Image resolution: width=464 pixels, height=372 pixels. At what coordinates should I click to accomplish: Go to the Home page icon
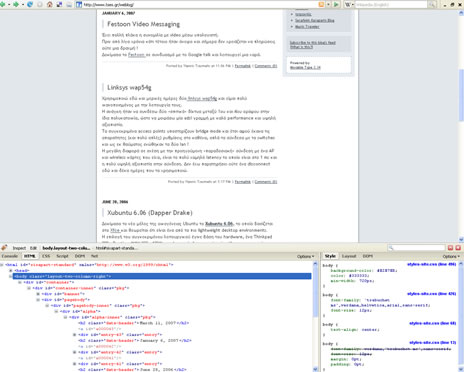click(50, 4)
